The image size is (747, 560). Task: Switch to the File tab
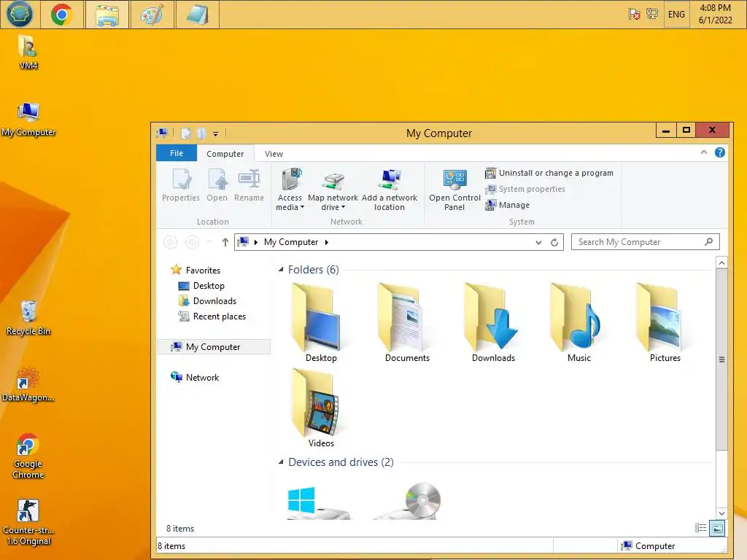click(177, 153)
